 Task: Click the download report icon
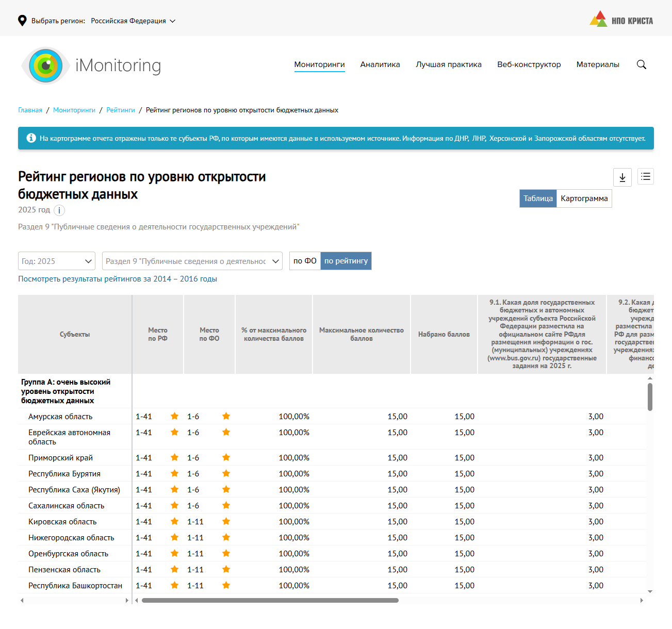(622, 177)
